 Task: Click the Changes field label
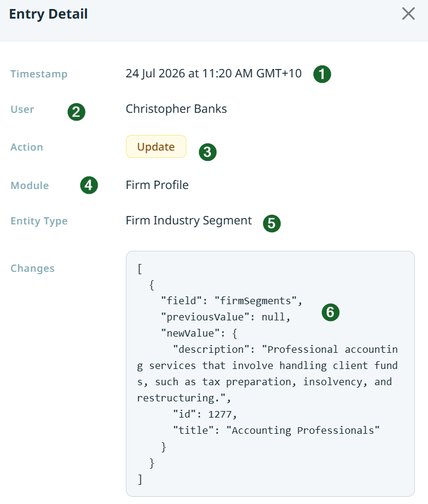32,268
